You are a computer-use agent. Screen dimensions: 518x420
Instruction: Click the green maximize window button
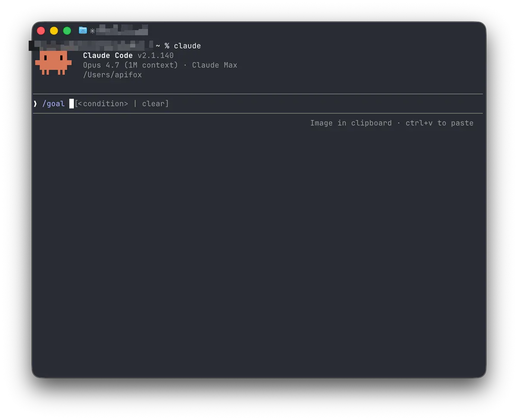[67, 31]
